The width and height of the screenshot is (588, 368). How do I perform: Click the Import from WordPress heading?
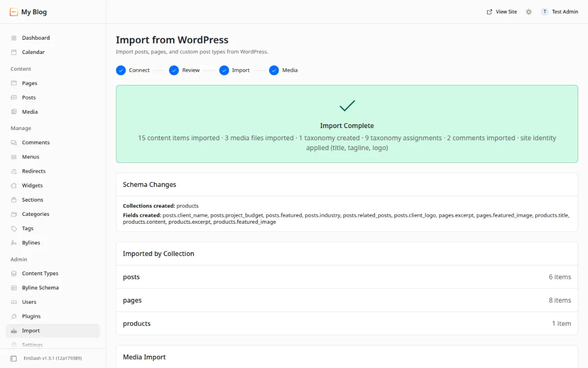(172, 40)
